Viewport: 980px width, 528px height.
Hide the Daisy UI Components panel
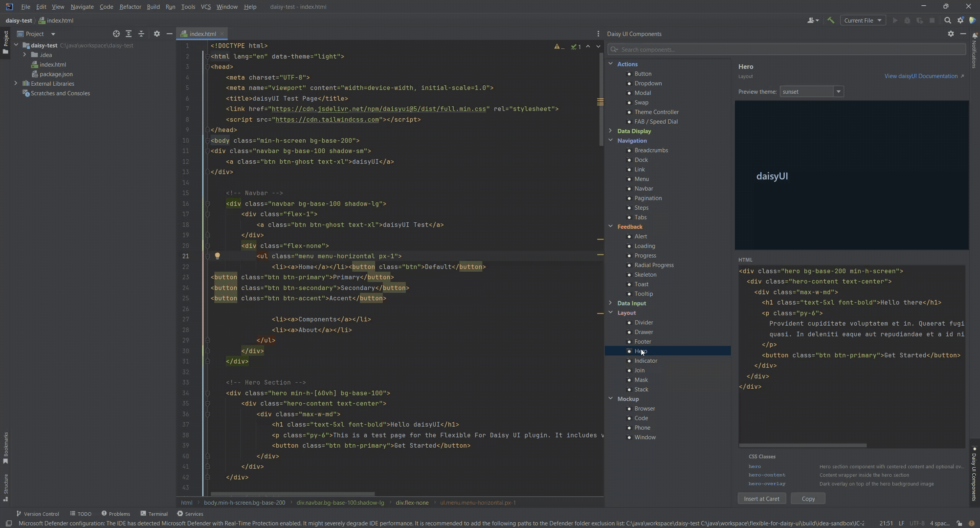[x=963, y=34]
